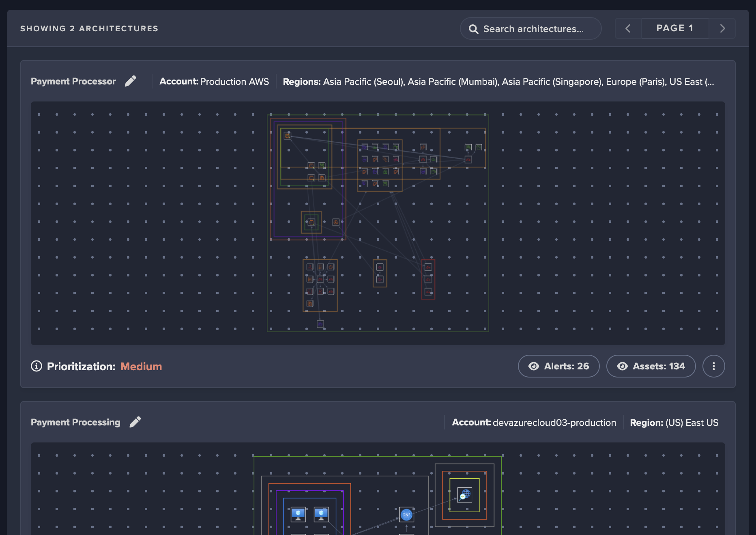Open the Payment Processing architecture diagram
This screenshot has height=535, width=756.
click(378, 489)
